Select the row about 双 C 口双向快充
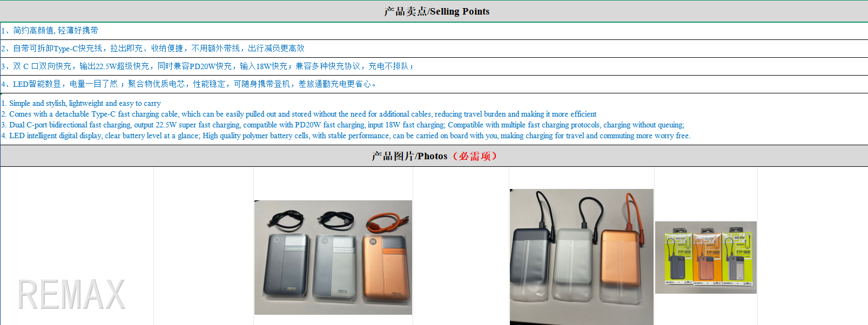This screenshot has width=868, height=325. [x=434, y=66]
